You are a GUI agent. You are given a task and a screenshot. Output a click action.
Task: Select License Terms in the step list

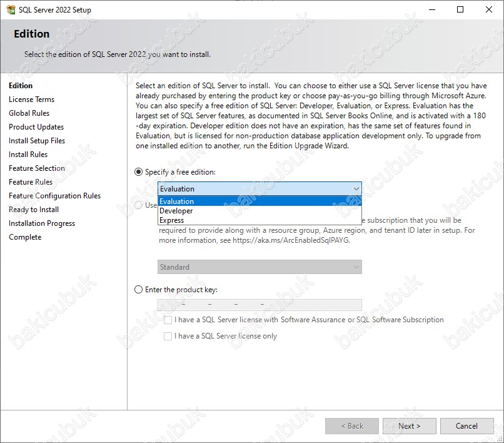tap(31, 99)
